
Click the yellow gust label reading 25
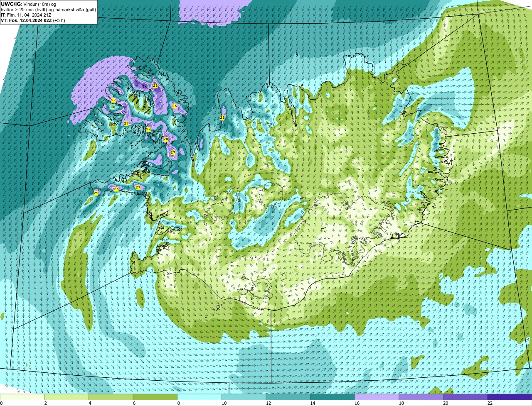tap(96, 193)
